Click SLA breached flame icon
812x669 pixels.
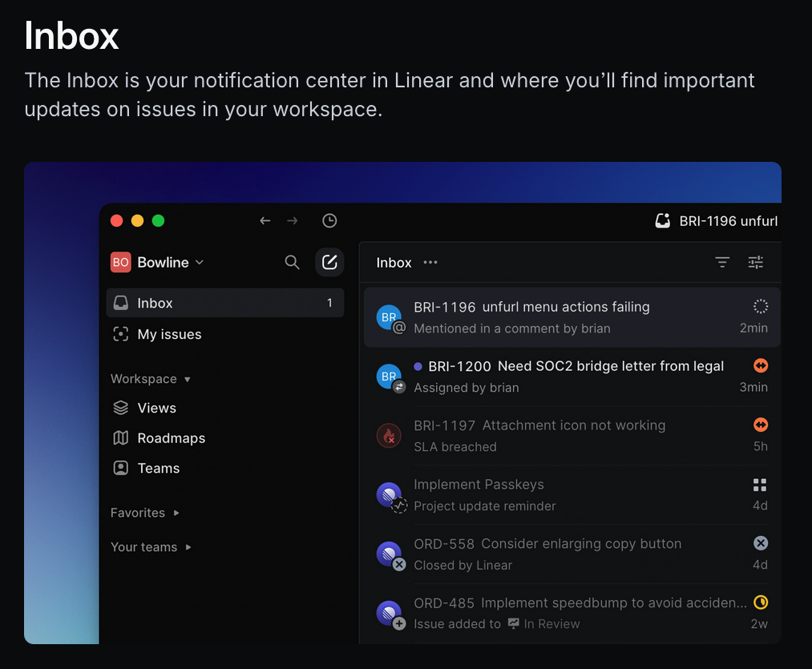[x=389, y=436]
